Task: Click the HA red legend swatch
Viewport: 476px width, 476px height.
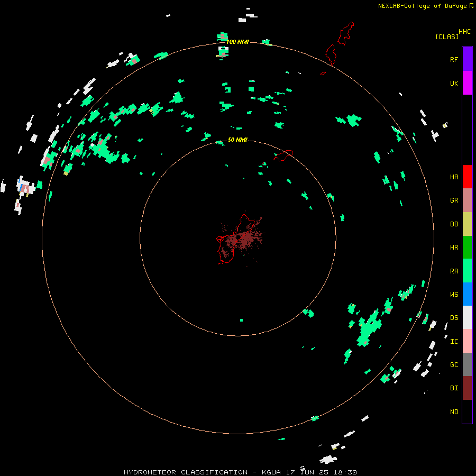Action: (467, 177)
